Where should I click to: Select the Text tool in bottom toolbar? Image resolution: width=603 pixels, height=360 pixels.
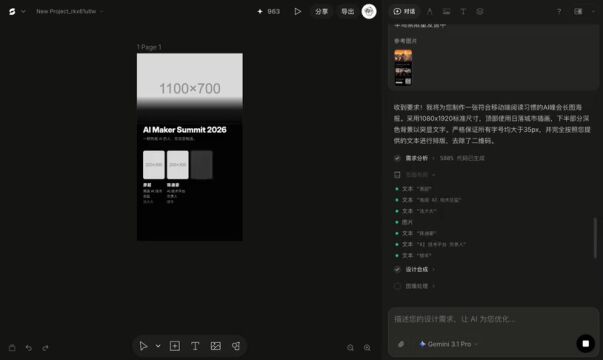195,346
